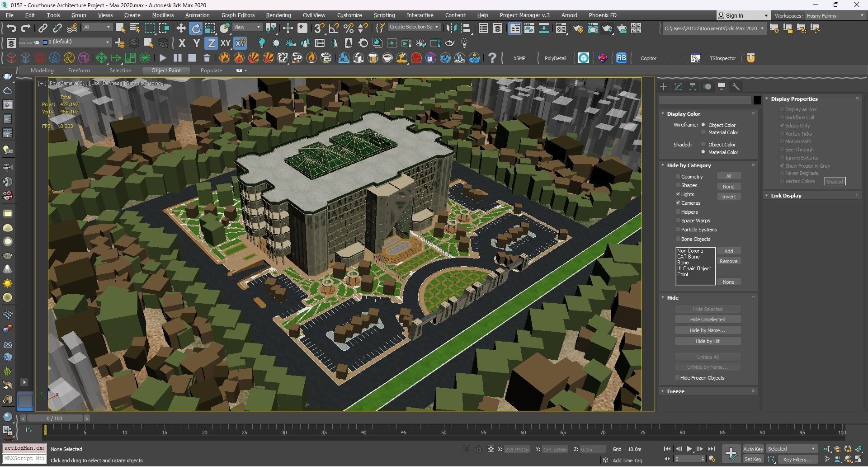Image resolution: width=868 pixels, height=470 pixels.
Task: Select Shaded Material Color radio button
Action: [703, 152]
